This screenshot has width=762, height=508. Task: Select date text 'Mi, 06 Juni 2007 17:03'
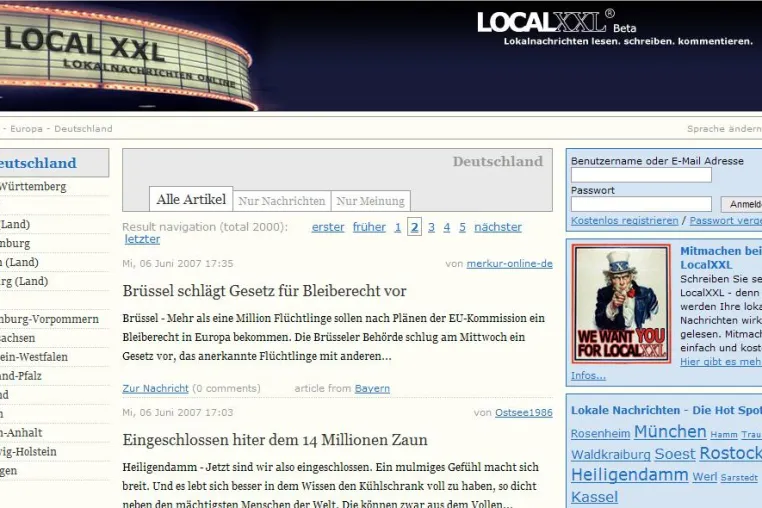tap(178, 412)
